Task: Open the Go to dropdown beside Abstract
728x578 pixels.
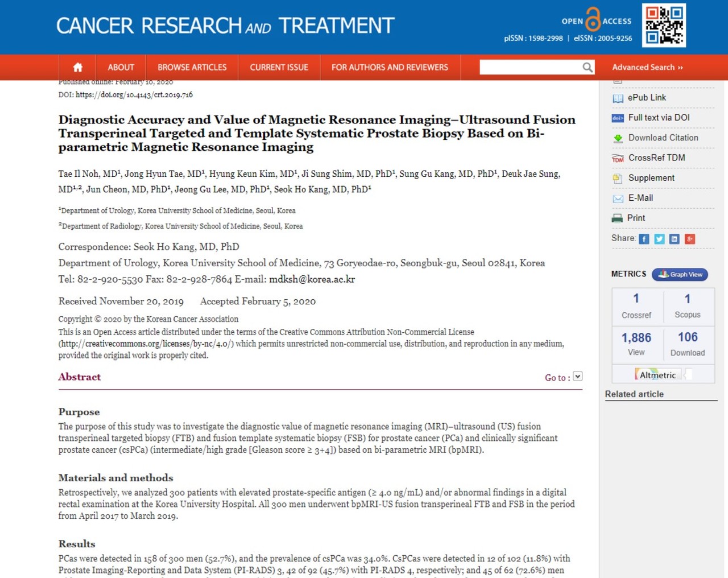Action: point(577,376)
